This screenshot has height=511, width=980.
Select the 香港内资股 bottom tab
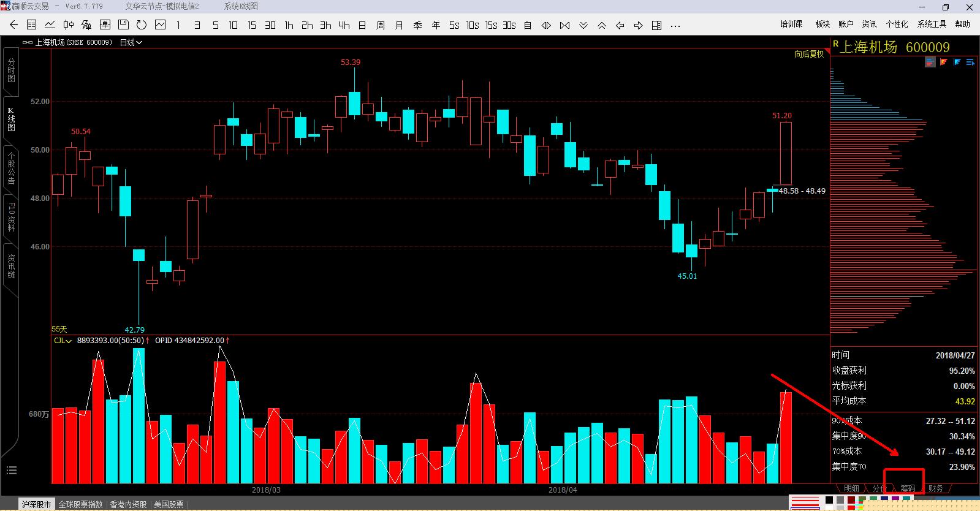(x=128, y=504)
